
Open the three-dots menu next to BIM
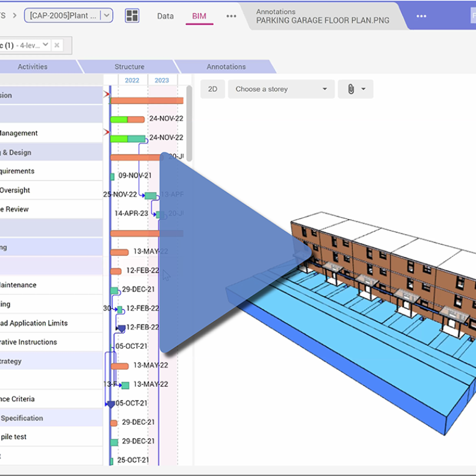(231, 16)
